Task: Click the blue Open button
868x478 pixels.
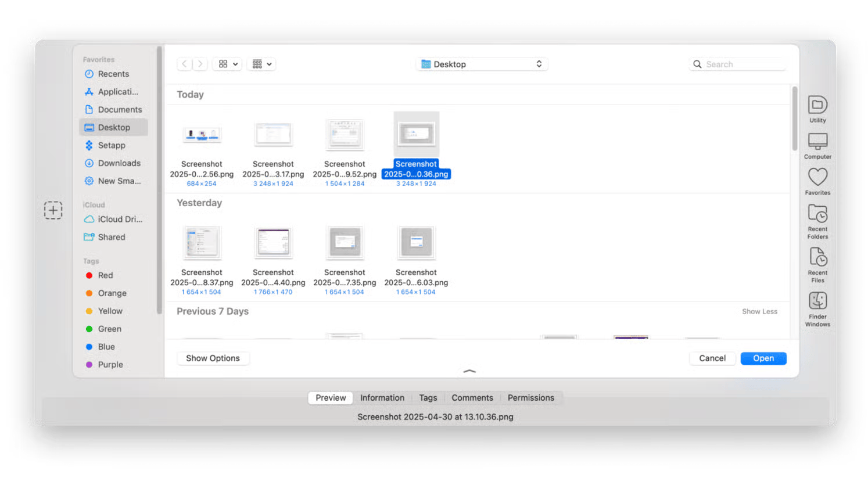Action: pyautogui.click(x=763, y=358)
